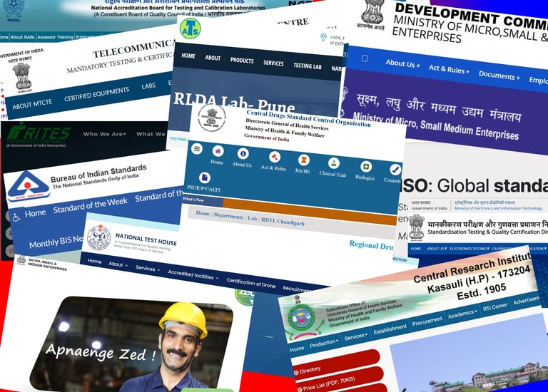The image size is (548, 392).
Task: Expand Academics dropdown on Central Research Institute
Action: click(x=462, y=314)
